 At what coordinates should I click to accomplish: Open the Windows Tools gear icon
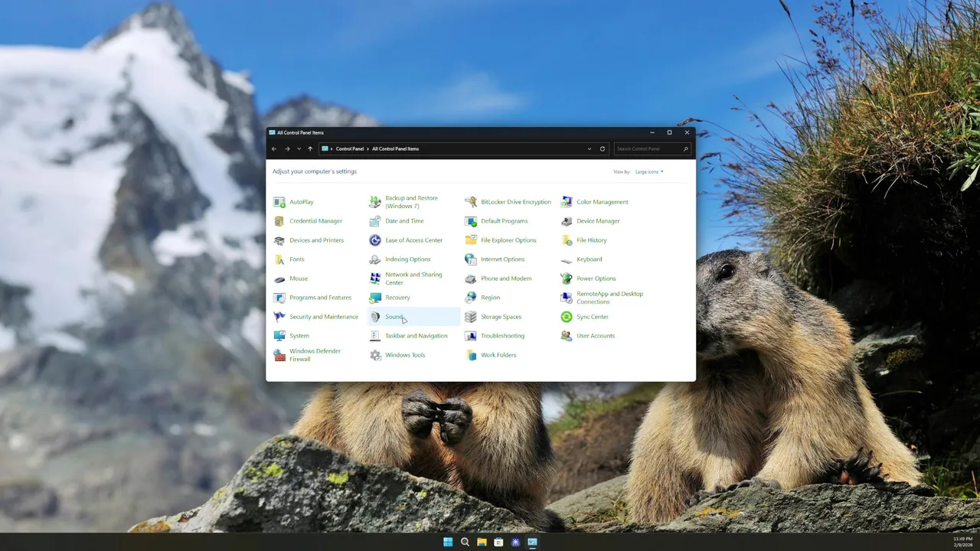click(x=375, y=355)
